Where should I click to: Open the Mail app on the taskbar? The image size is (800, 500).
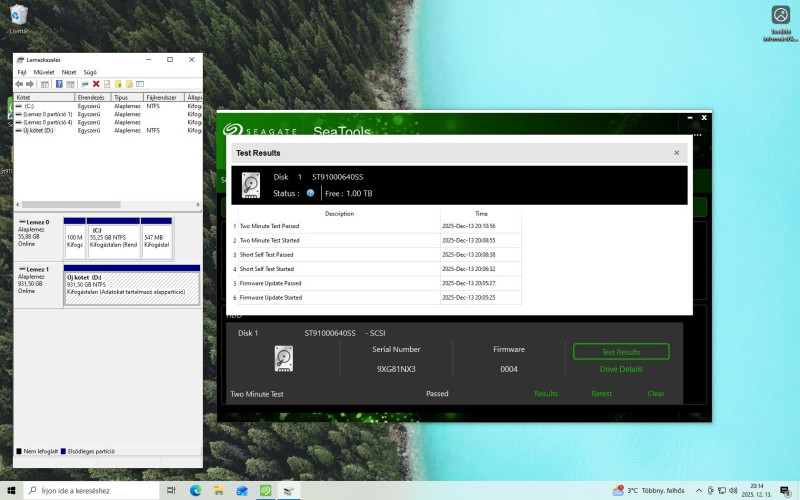[242, 490]
